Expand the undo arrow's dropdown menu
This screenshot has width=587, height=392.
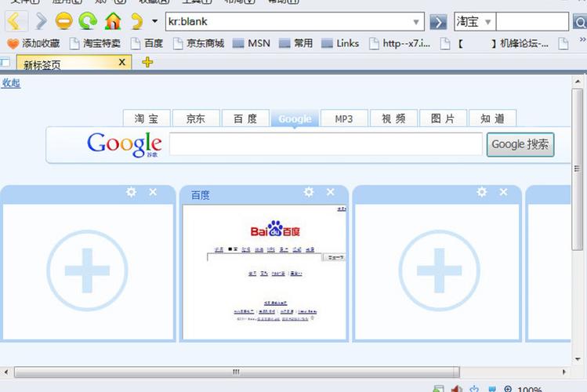(154, 22)
